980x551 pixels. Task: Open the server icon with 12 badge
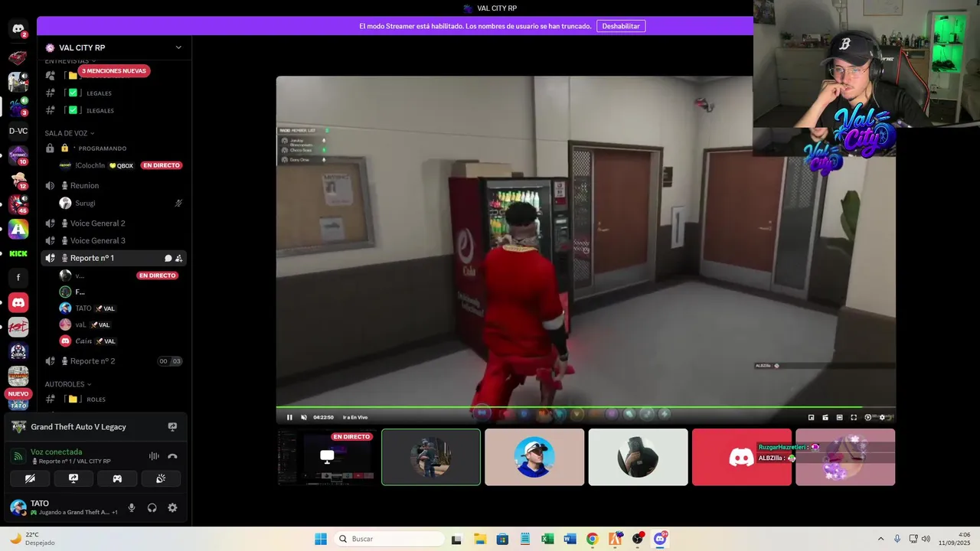(18, 180)
